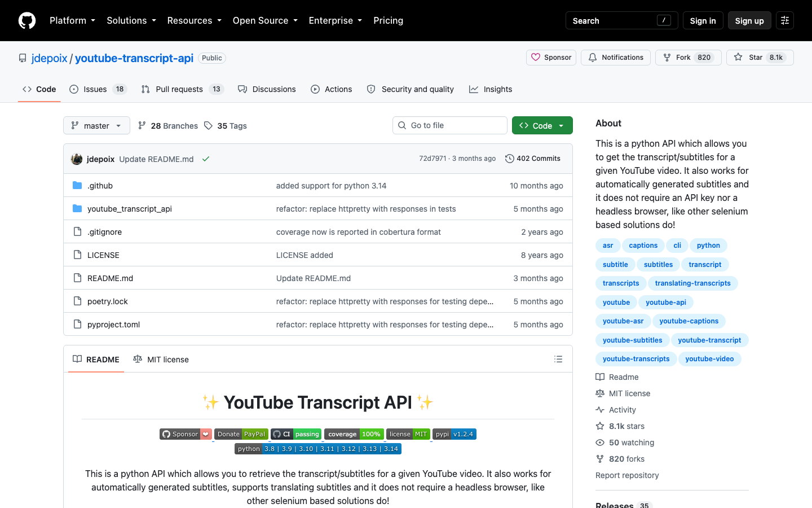812x508 pixels.
Task: Open 402 Commits history
Action: (533, 159)
